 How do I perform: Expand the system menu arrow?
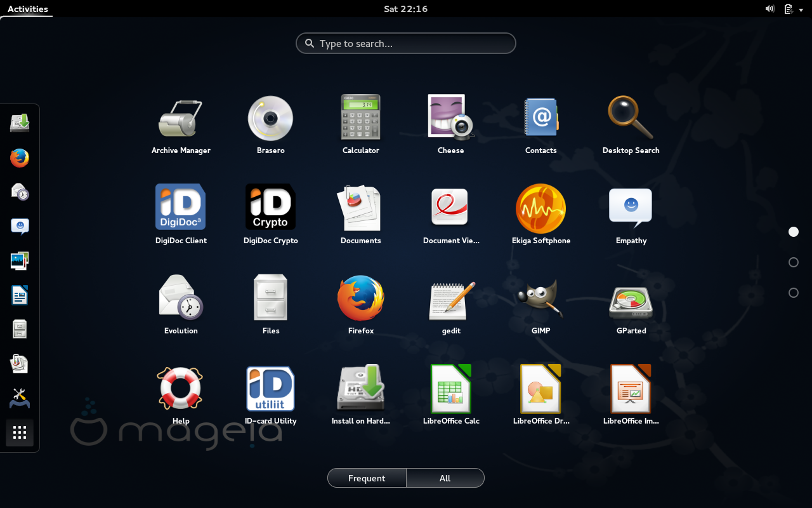point(801,10)
